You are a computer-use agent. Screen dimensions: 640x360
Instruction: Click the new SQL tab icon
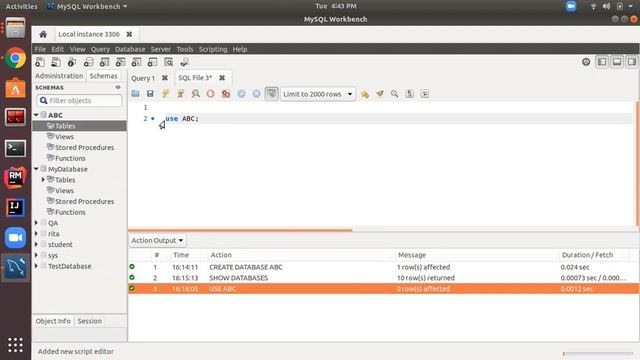[x=40, y=62]
